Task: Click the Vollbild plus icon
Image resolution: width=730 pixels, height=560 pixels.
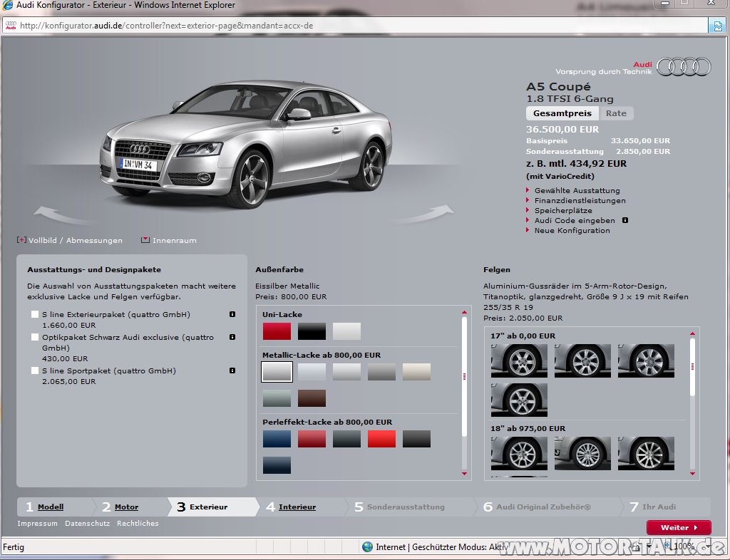Action: 21,240
